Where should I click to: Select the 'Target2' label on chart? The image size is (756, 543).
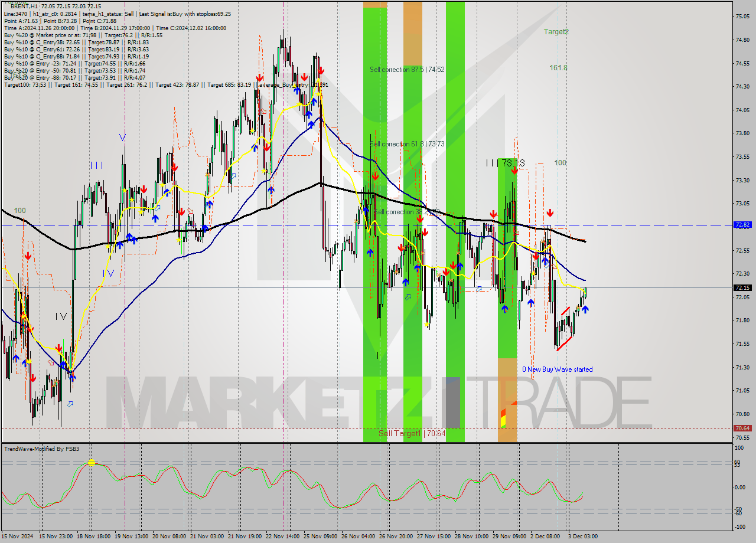[556, 32]
